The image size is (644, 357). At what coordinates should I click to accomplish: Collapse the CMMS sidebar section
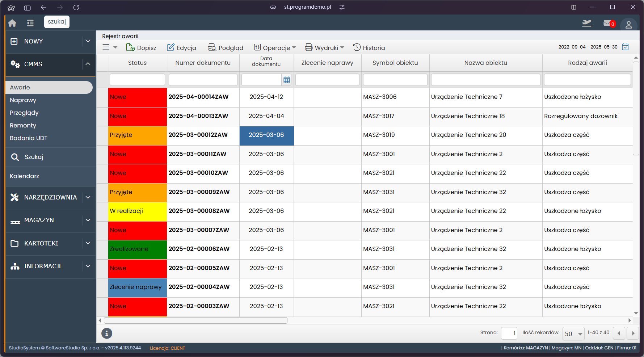(88, 64)
